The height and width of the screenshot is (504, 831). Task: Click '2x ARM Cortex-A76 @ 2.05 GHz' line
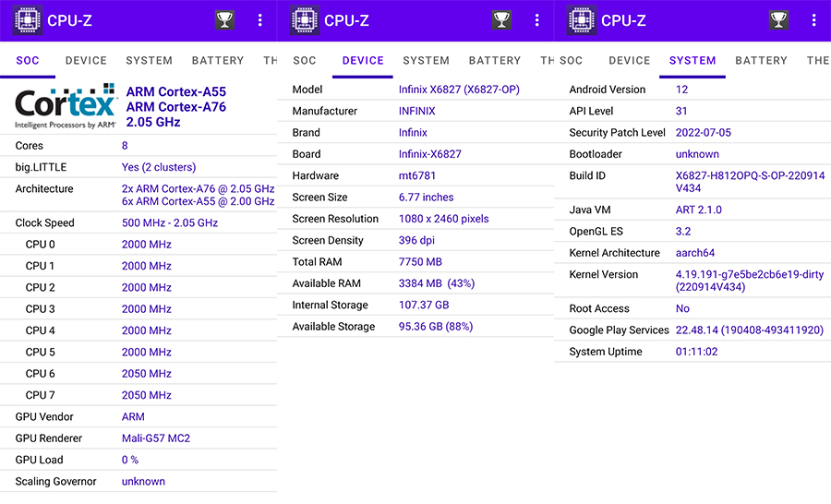(199, 188)
